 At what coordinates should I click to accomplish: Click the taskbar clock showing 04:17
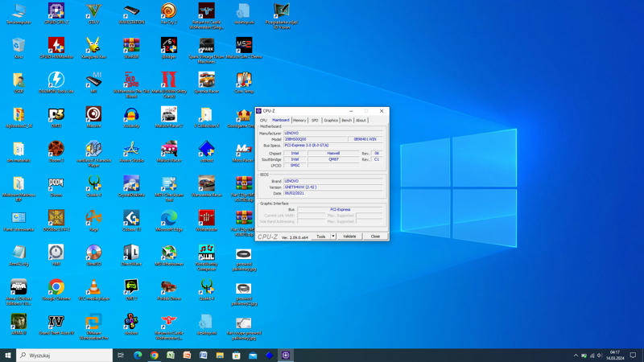coord(615,355)
